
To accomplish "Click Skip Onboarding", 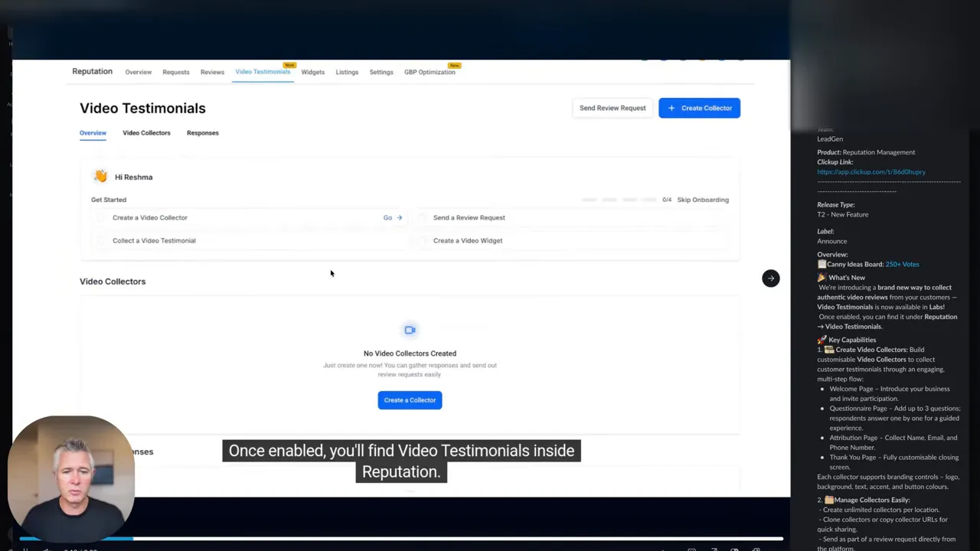I will coord(703,199).
